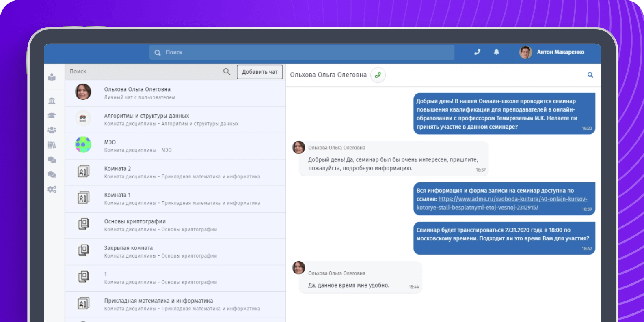
Task: Click the Основы криптографии room icon
Action: point(83,224)
